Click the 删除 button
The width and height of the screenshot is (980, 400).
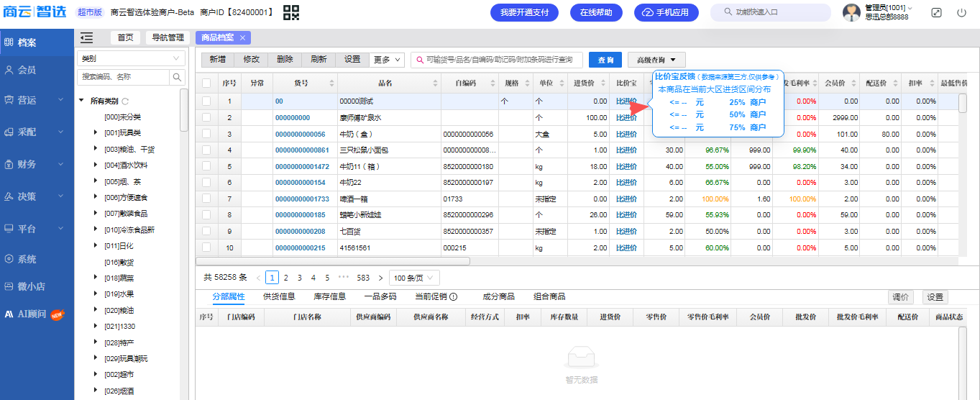click(285, 60)
